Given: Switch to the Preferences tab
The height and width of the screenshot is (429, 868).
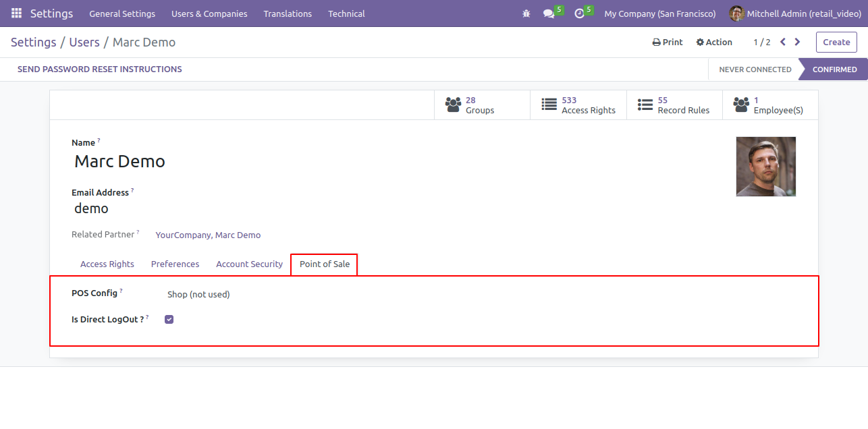Looking at the screenshot, I should [x=175, y=264].
